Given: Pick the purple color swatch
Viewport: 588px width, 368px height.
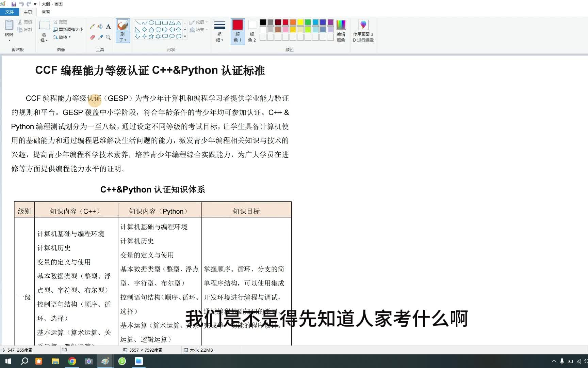Looking at the screenshot, I should coord(330,22).
